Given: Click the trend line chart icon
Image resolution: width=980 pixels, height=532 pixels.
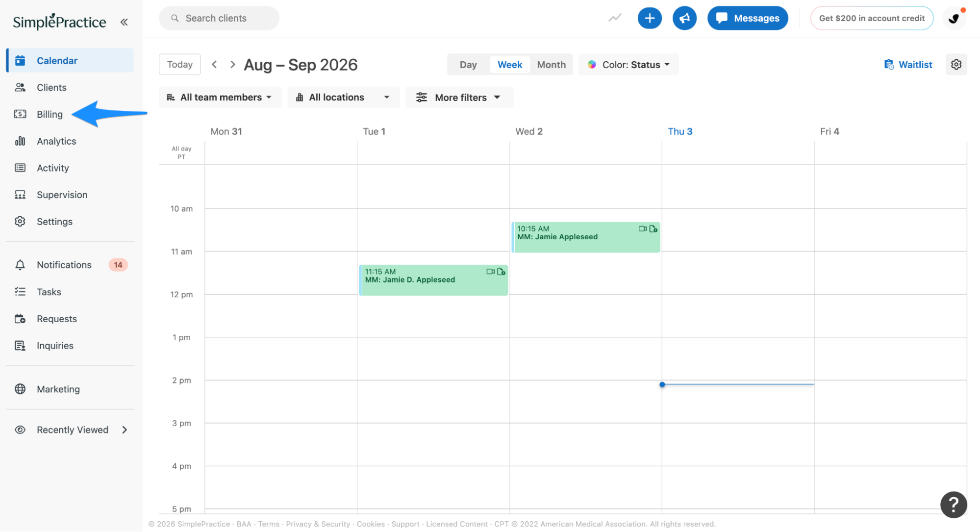Looking at the screenshot, I should (x=615, y=18).
